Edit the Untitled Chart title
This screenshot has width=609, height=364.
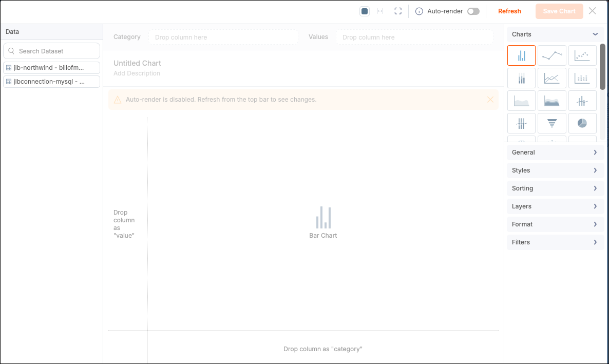[137, 63]
